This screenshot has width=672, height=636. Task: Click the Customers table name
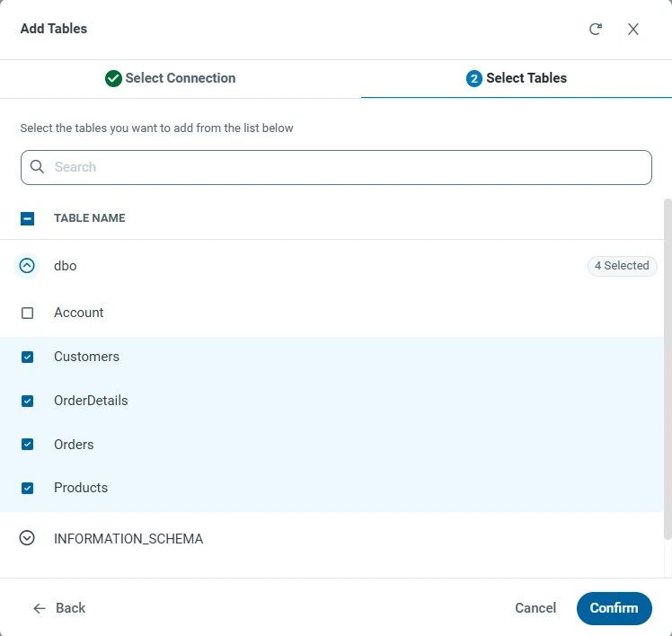point(86,357)
